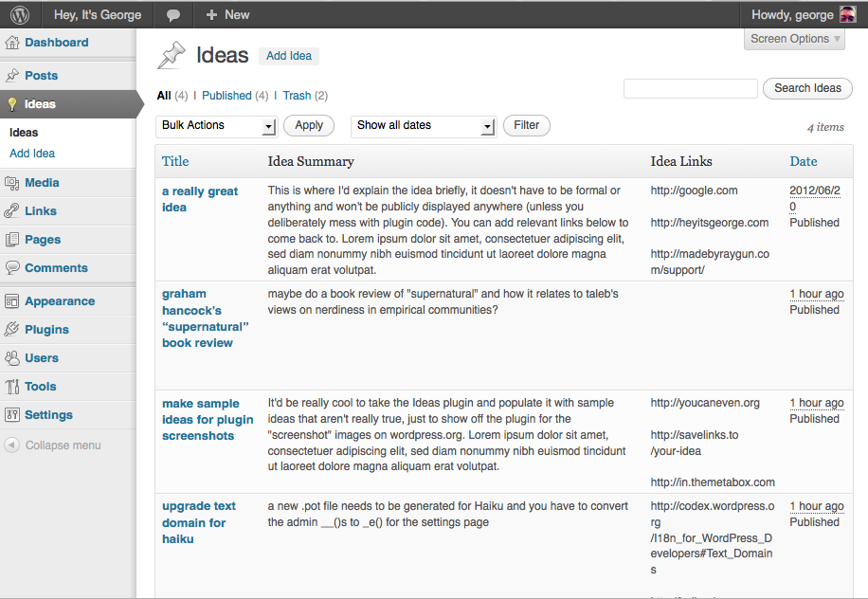Open the Media menu item

pos(42,183)
